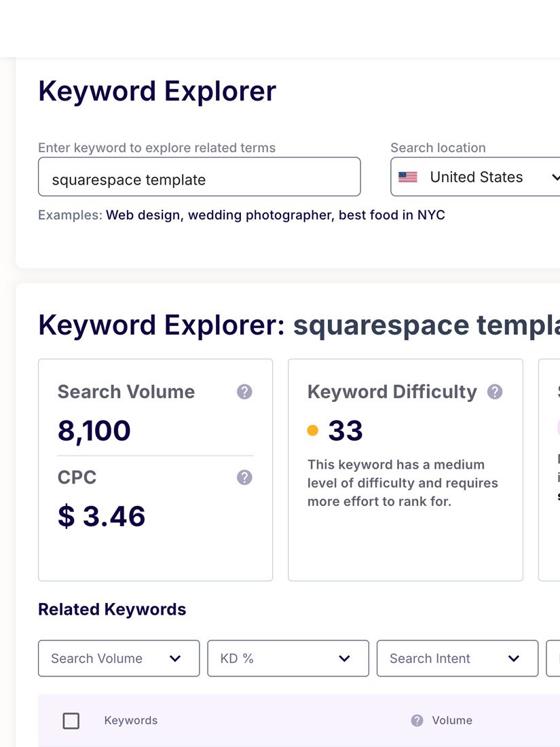Open CPC help question mark icon
The width and height of the screenshot is (560, 747).
coord(244,477)
